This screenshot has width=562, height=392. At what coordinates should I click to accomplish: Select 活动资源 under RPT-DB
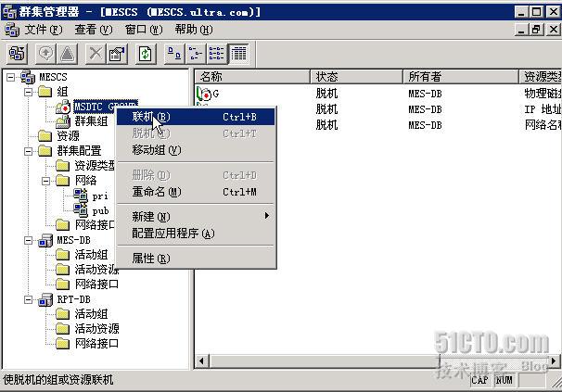tap(96, 329)
